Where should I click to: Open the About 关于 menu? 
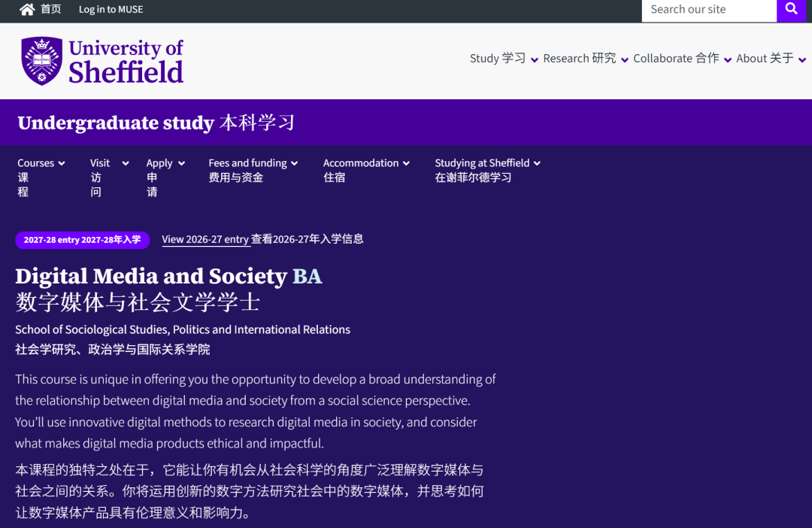[x=765, y=59]
